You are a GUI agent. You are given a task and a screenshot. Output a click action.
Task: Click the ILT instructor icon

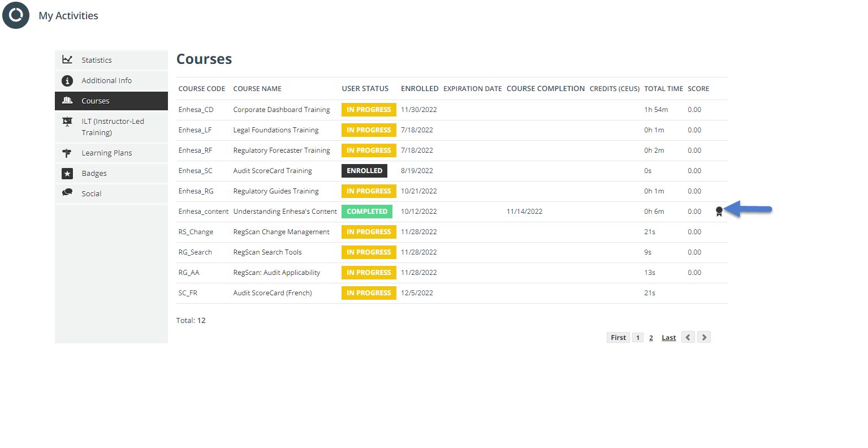tap(67, 121)
